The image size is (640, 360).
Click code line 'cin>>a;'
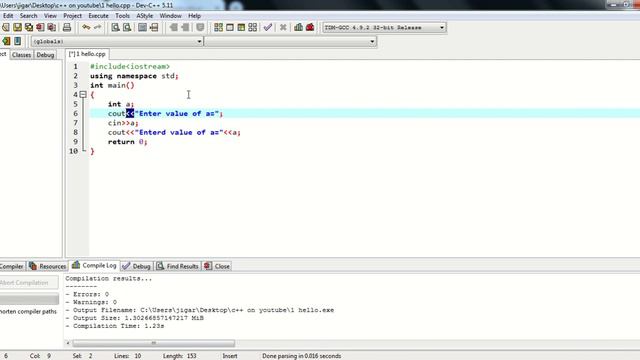click(123, 123)
